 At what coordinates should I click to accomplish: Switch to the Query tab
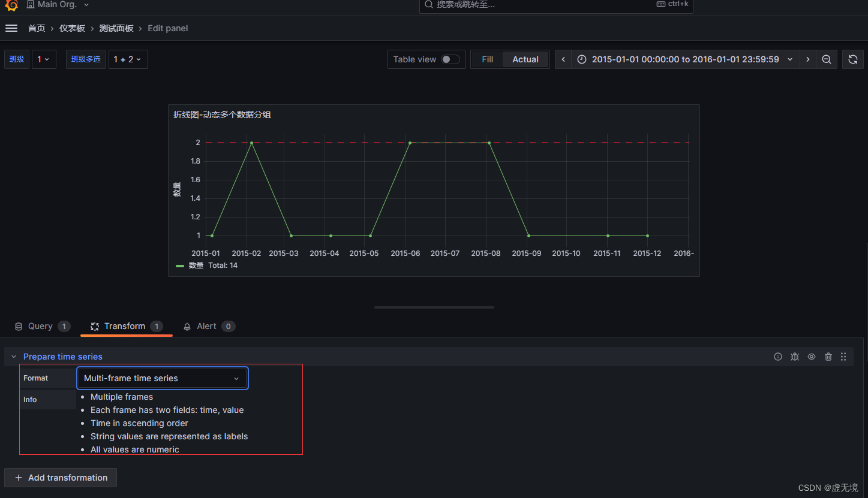click(42, 326)
